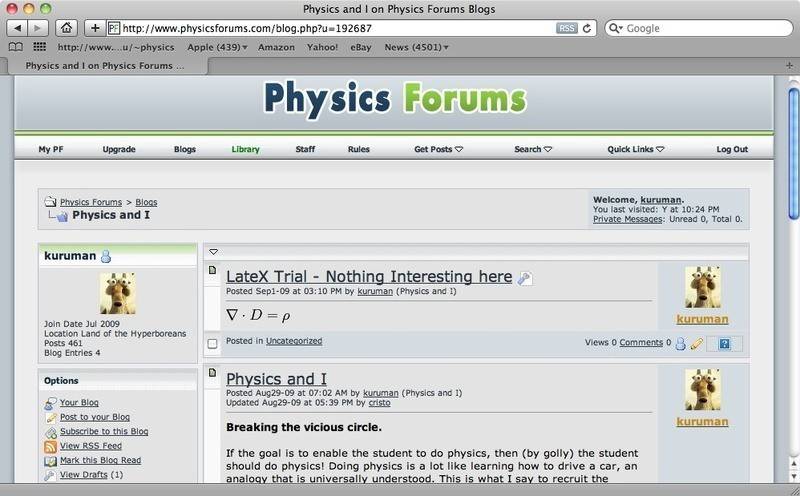Click the icon beside Mark this Blog Read
Screen dimensions: 800x496
pyautogui.click(x=51, y=461)
